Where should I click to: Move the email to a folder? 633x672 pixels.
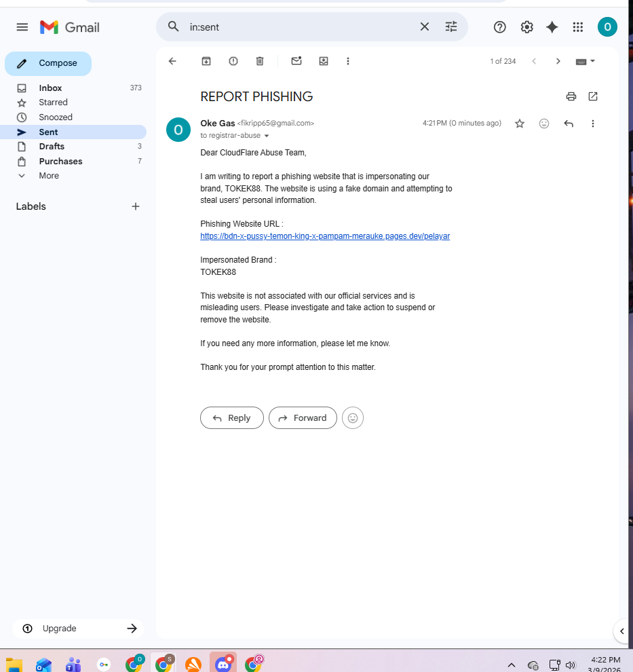point(324,61)
